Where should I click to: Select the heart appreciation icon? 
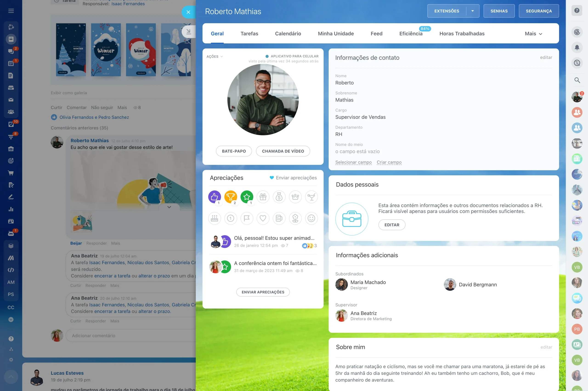263,218
